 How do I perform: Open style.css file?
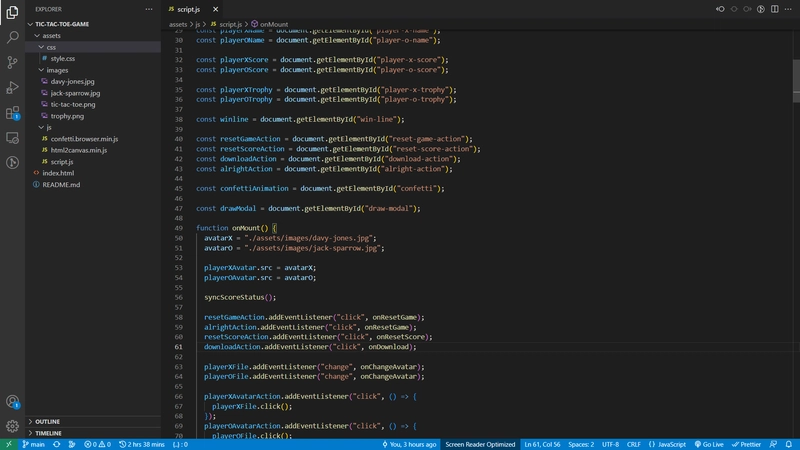(x=93, y=59)
